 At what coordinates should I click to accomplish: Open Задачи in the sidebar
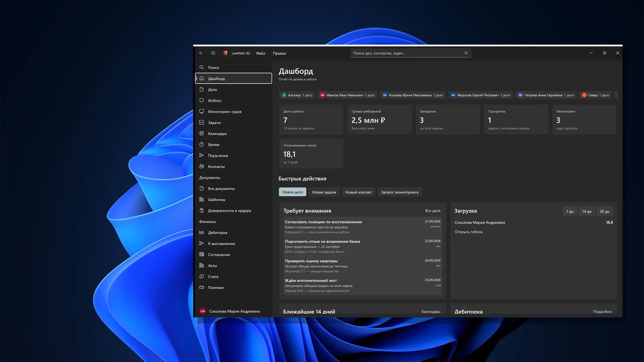click(x=233, y=122)
